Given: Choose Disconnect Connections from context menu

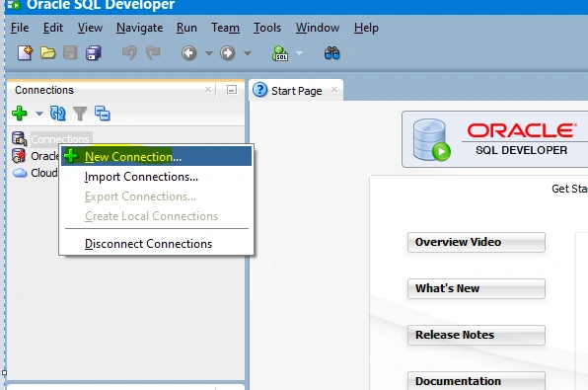Looking at the screenshot, I should pyautogui.click(x=157, y=244).
